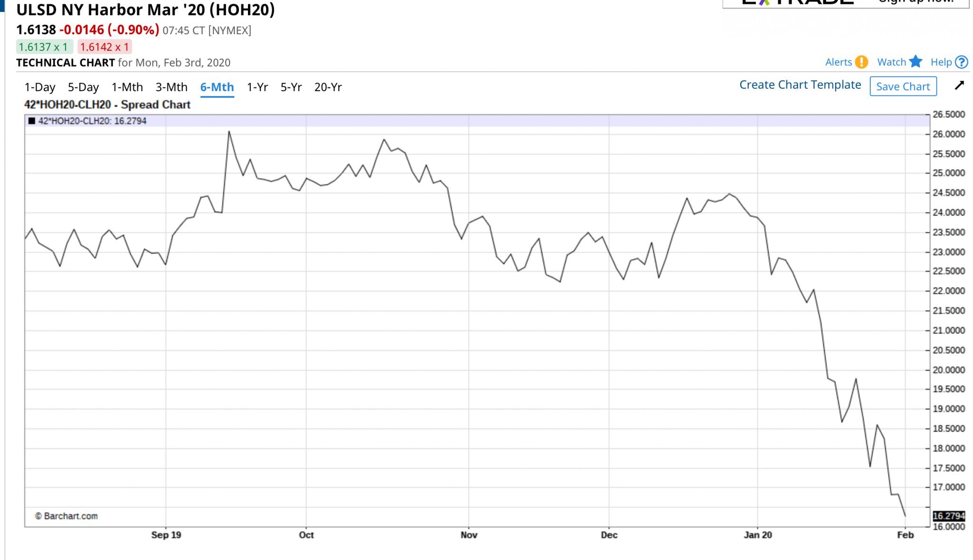Click the 16.2794 current price marker
The width and height of the screenshot is (973, 560).
948,516
